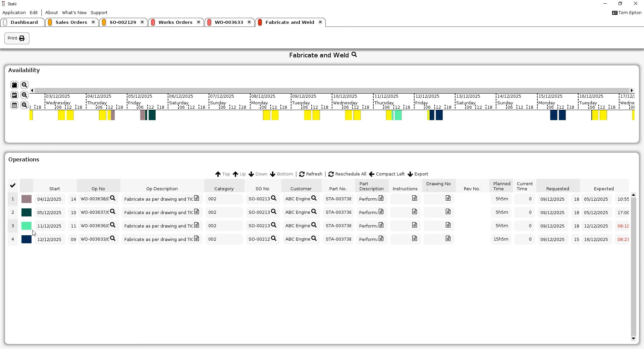Open lookup for operation WO-003638
644x349 pixels.
tap(113, 198)
